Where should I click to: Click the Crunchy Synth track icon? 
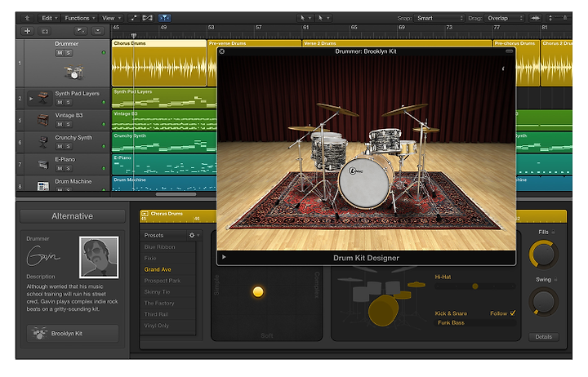pos(42,142)
